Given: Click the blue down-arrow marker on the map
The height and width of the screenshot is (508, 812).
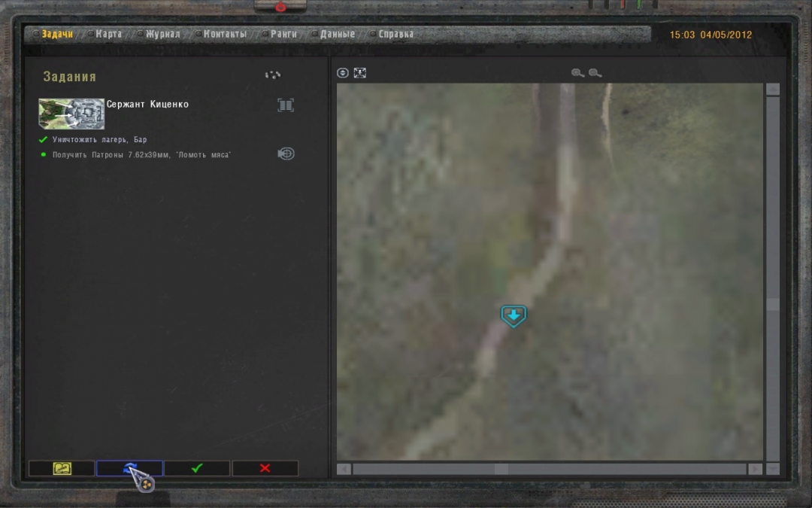Looking at the screenshot, I should click(x=514, y=315).
